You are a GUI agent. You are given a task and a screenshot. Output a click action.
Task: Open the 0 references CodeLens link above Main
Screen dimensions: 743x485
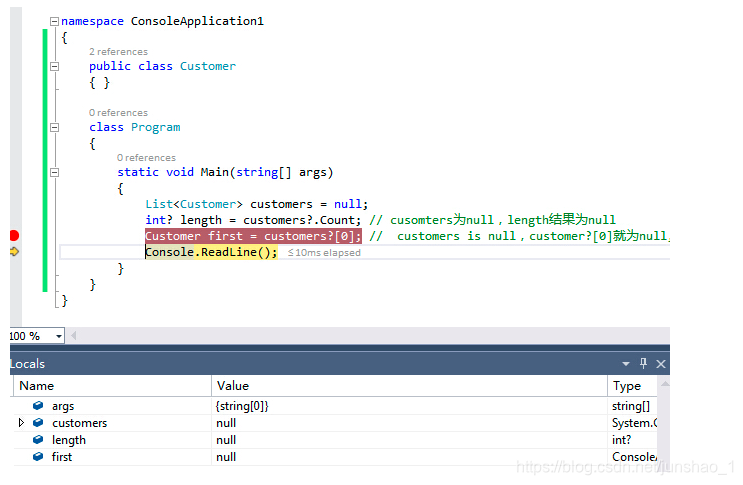coord(146,158)
